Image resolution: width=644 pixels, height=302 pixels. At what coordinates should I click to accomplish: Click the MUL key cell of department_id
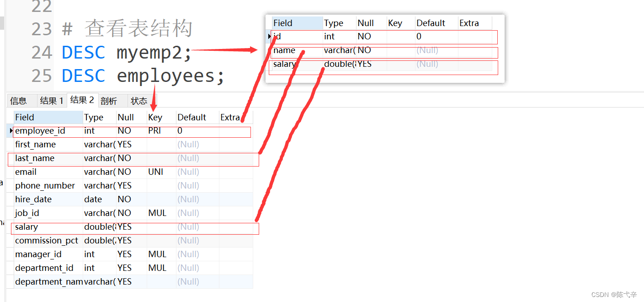tap(161, 268)
